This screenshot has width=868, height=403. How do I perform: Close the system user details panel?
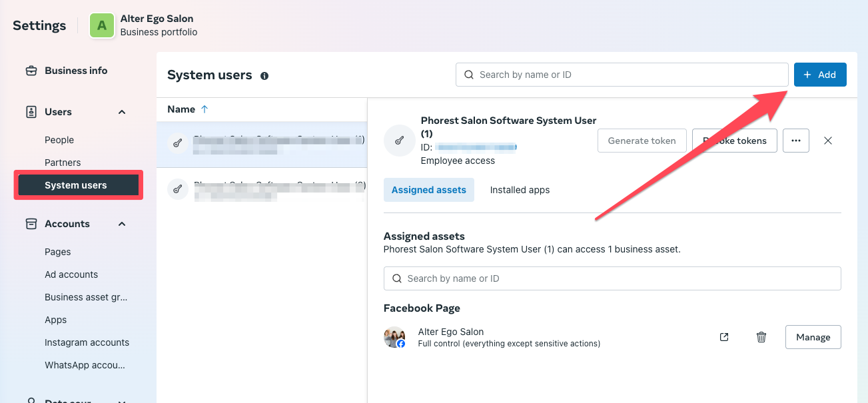pos(828,141)
